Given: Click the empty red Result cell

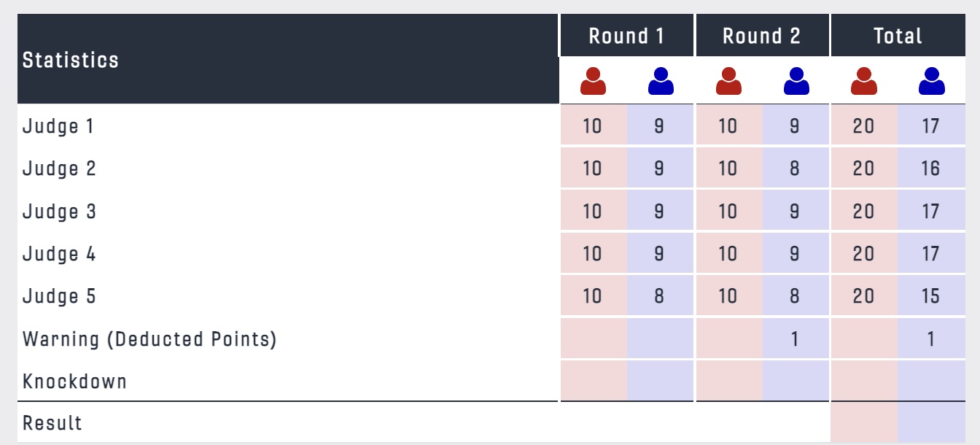Looking at the screenshot, I should click(864, 422).
